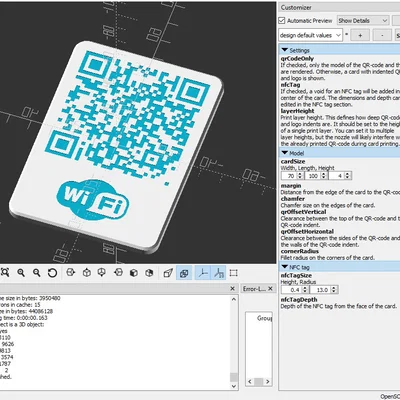The height and width of the screenshot is (400, 400).
Task: Click the qrOffsetVertical parameter label
Action: coord(303,212)
